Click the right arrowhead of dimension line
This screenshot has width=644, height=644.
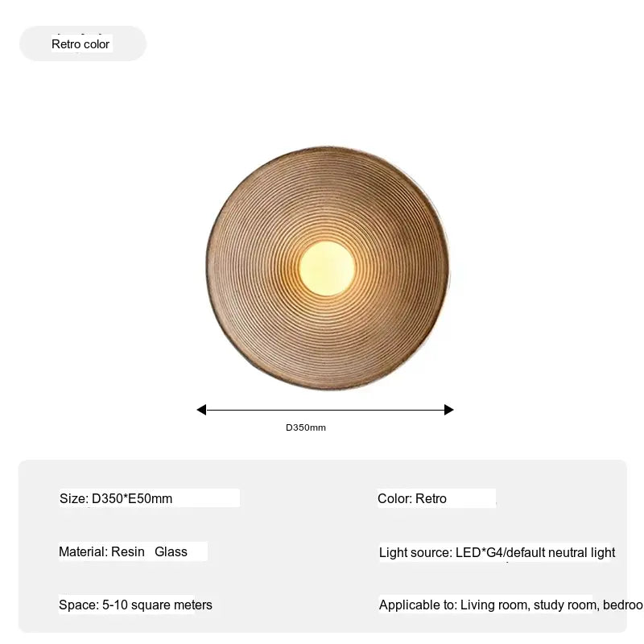coord(449,410)
